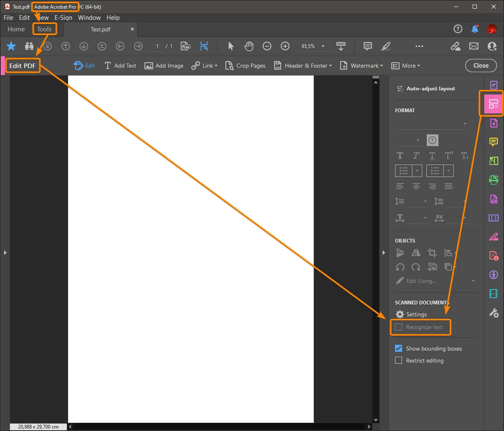Expand the Watermark dropdown menu
Image resolution: width=504 pixels, height=431 pixels.
point(361,66)
